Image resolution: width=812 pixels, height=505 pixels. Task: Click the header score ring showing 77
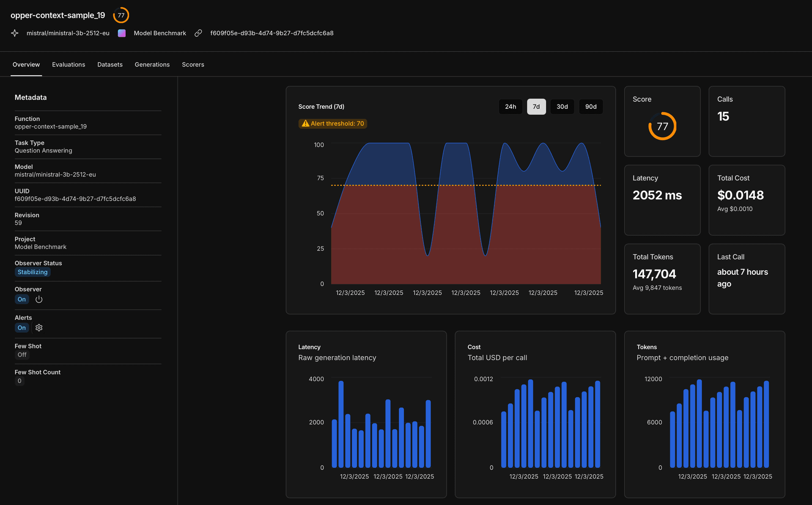121,15
